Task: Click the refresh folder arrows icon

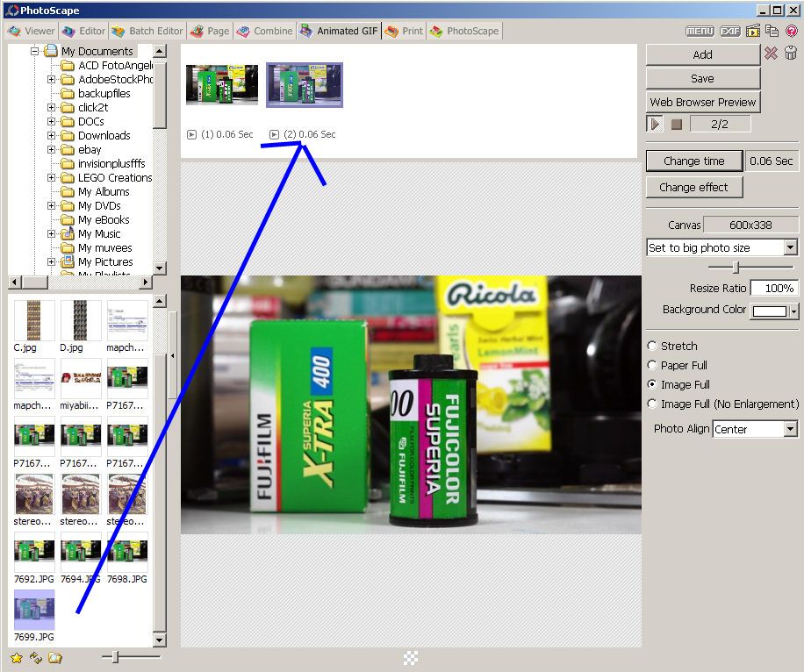Action: pyautogui.click(x=36, y=657)
